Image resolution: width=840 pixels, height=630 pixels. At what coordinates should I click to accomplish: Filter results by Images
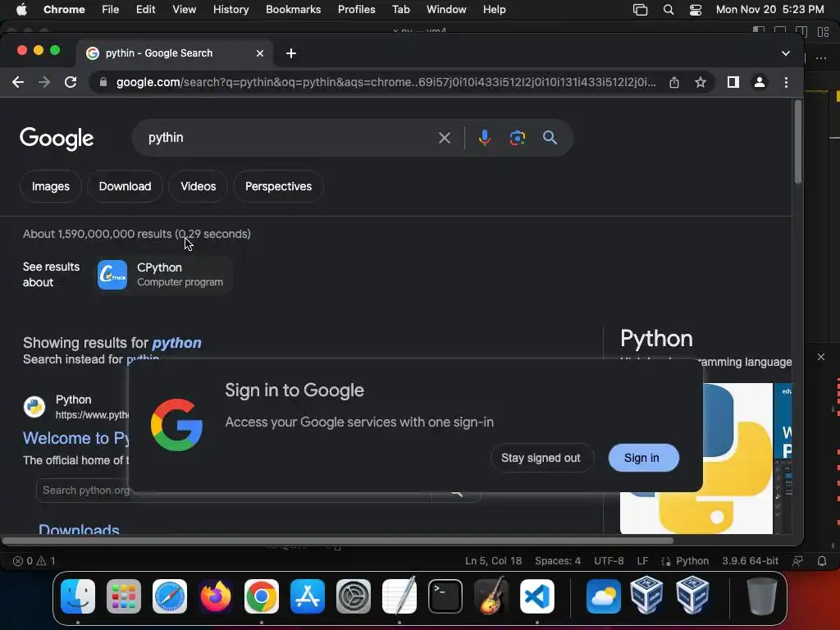tap(50, 186)
